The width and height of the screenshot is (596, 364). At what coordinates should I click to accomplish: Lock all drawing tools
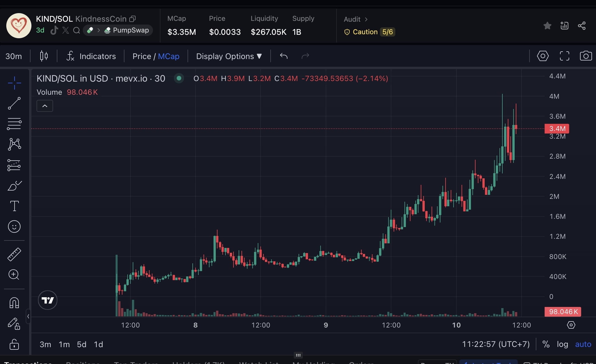14,344
